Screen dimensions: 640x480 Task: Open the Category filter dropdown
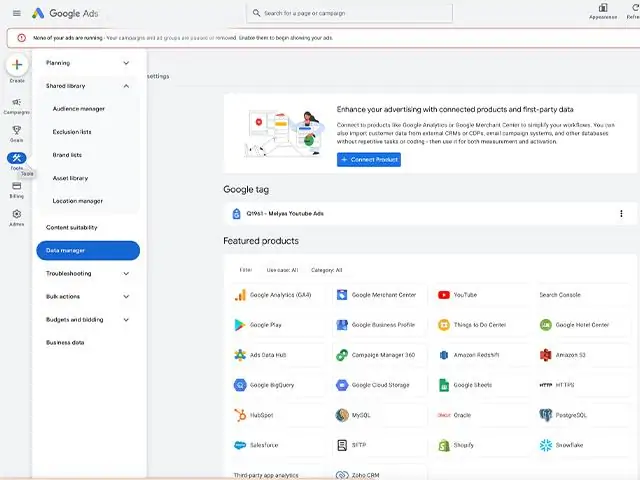coord(326,270)
